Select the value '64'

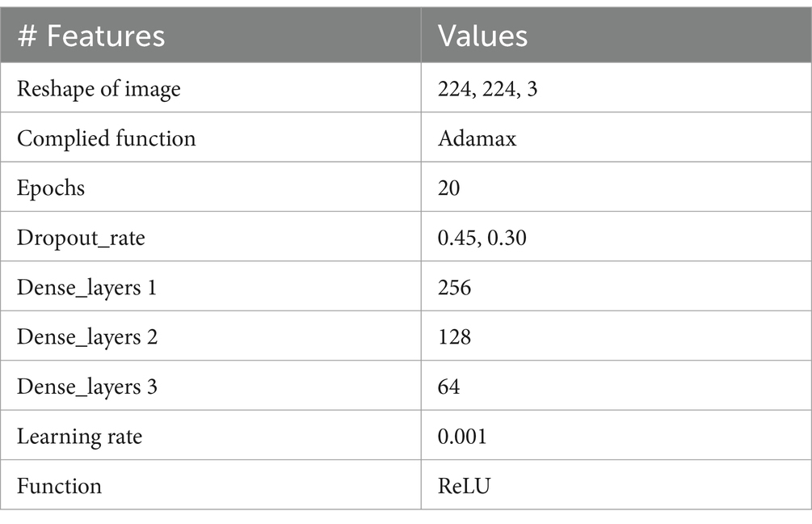point(448,387)
